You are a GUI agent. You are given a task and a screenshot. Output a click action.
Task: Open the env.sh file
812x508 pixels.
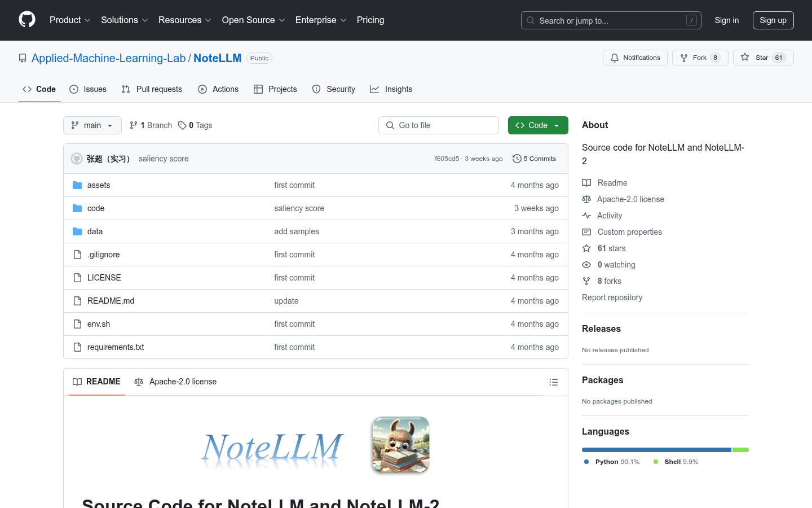pyautogui.click(x=99, y=324)
